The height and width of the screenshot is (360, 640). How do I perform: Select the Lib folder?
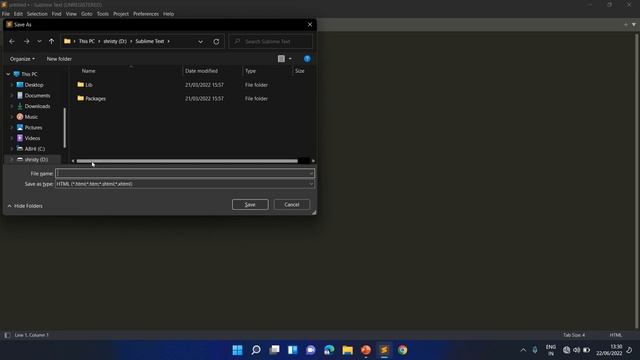pyautogui.click(x=89, y=85)
